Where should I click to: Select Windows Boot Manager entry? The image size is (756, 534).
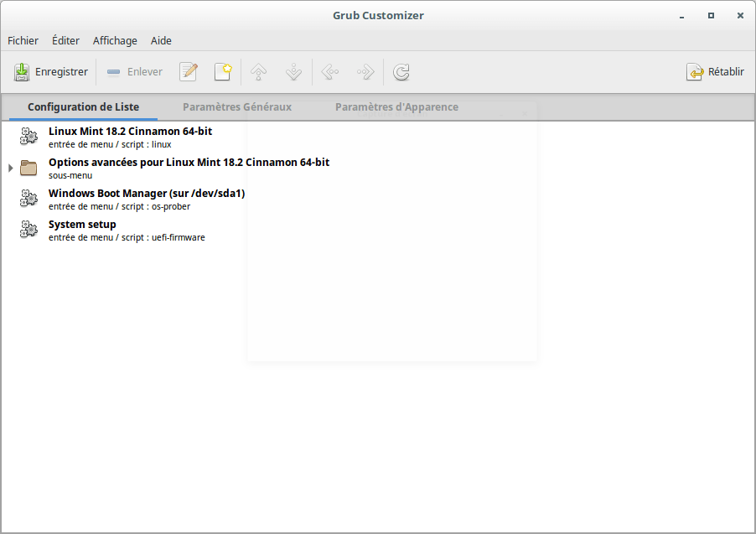coord(146,194)
